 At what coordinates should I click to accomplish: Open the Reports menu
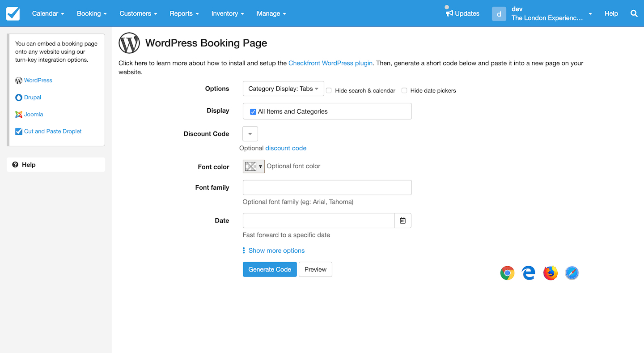click(184, 13)
